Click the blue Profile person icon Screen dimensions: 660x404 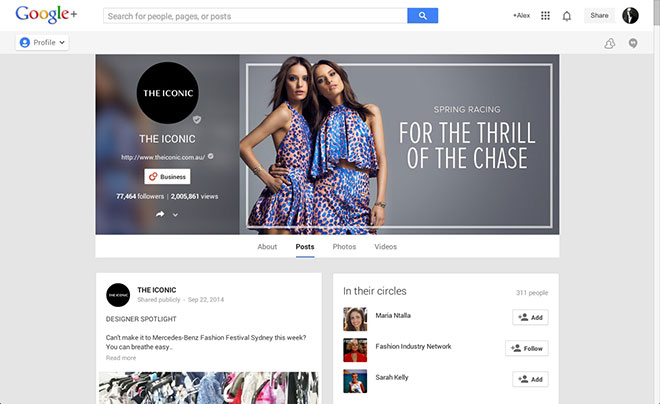pyautogui.click(x=25, y=43)
